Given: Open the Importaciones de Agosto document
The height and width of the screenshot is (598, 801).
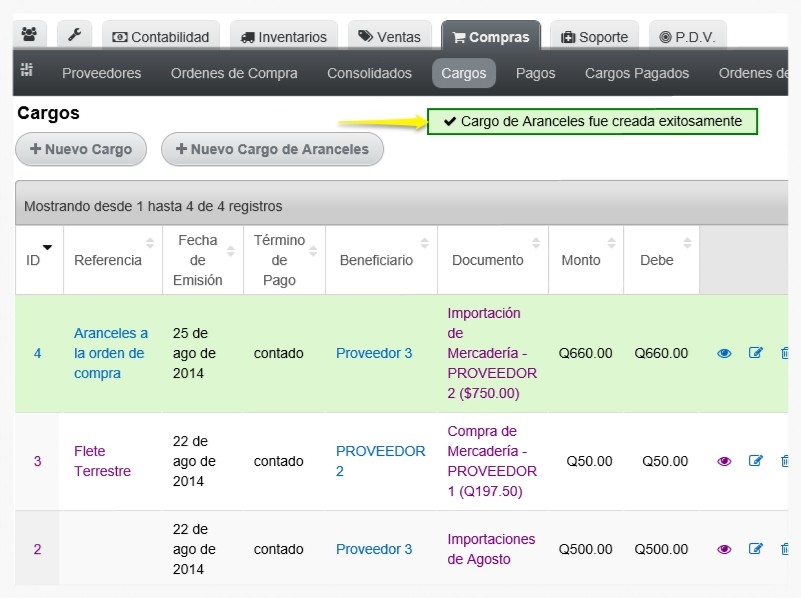Looking at the screenshot, I should [x=491, y=549].
